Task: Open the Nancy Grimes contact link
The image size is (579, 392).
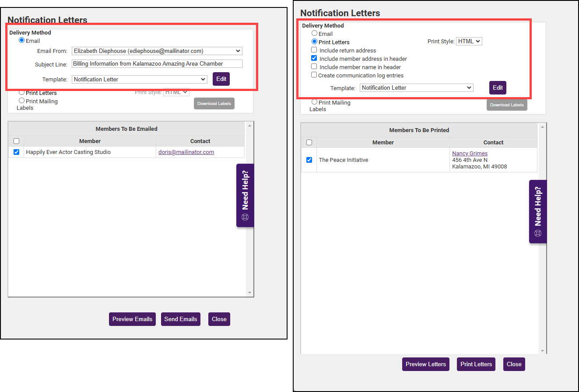Action: (x=470, y=154)
